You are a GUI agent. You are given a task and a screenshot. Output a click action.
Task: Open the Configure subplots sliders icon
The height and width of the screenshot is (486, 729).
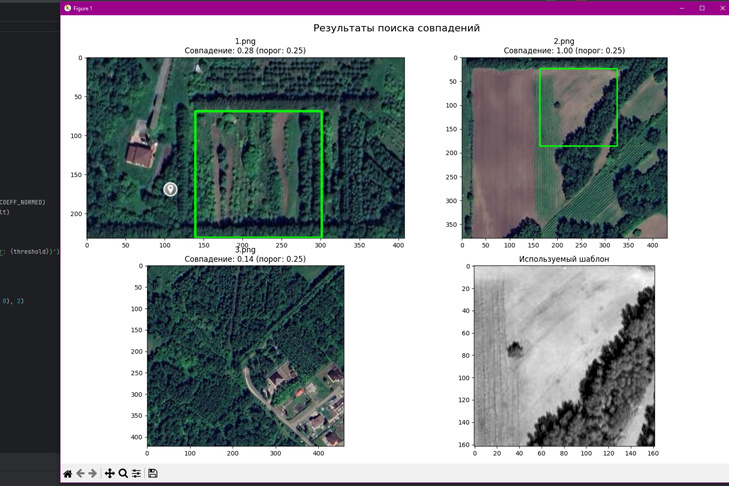point(136,473)
